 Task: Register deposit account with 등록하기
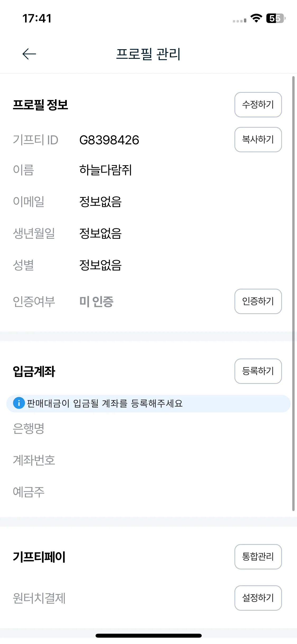point(258,371)
